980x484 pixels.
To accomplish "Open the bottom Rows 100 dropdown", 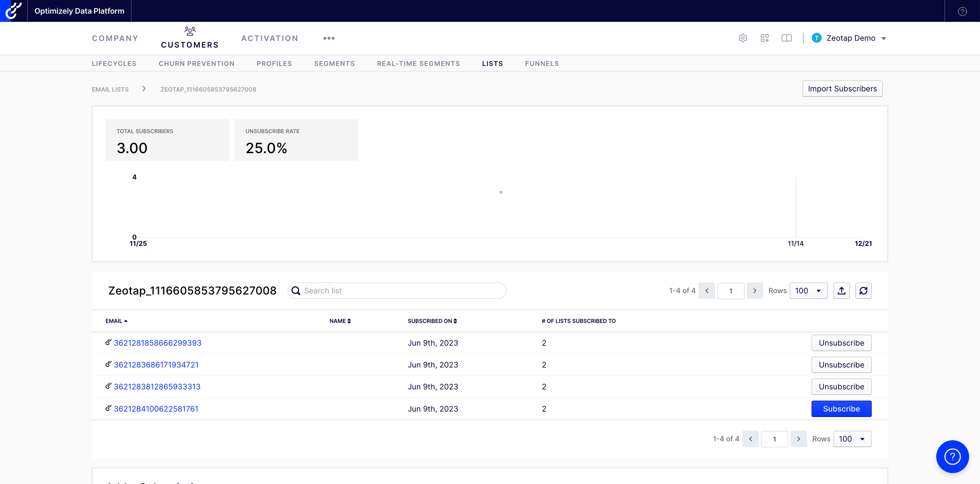I will click(x=852, y=439).
